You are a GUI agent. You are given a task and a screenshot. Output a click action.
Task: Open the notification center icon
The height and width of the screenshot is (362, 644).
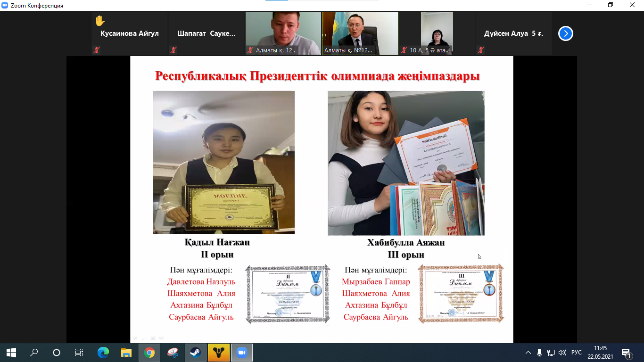click(x=627, y=353)
